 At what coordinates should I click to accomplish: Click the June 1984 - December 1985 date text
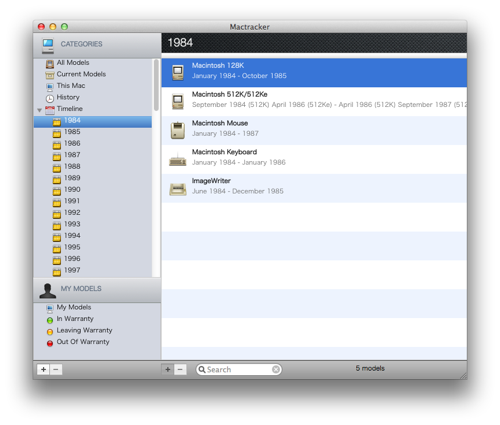238,191
